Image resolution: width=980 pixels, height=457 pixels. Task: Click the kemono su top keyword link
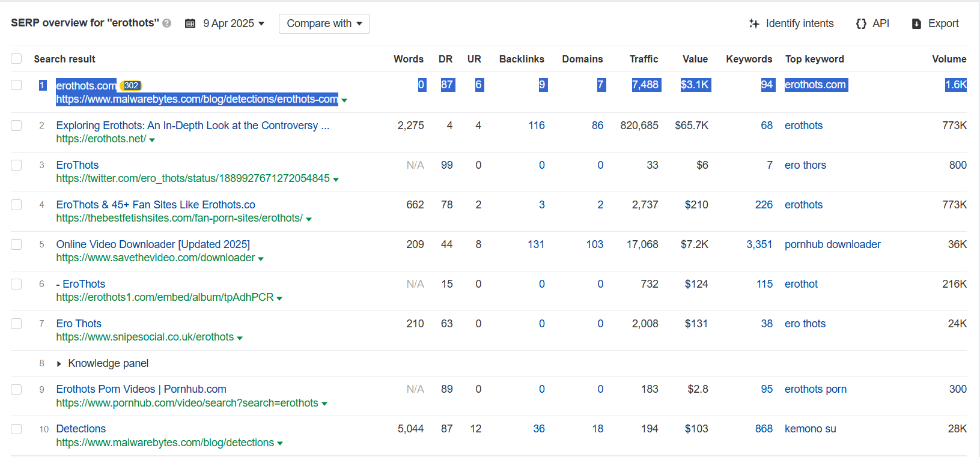tap(810, 429)
